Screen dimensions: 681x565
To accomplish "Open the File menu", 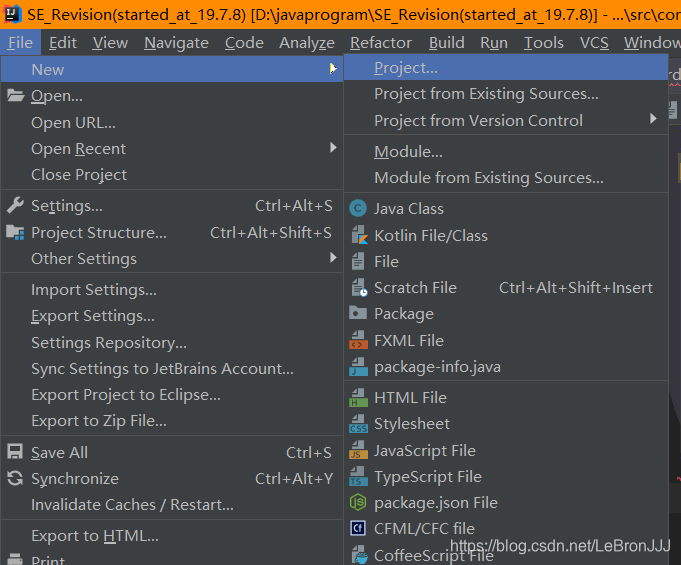I will click(x=20, y=43).
